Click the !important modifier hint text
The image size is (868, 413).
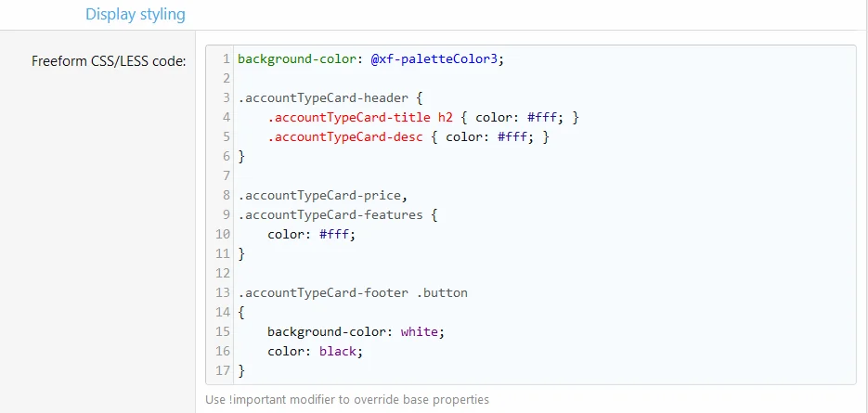coord(347,400)
